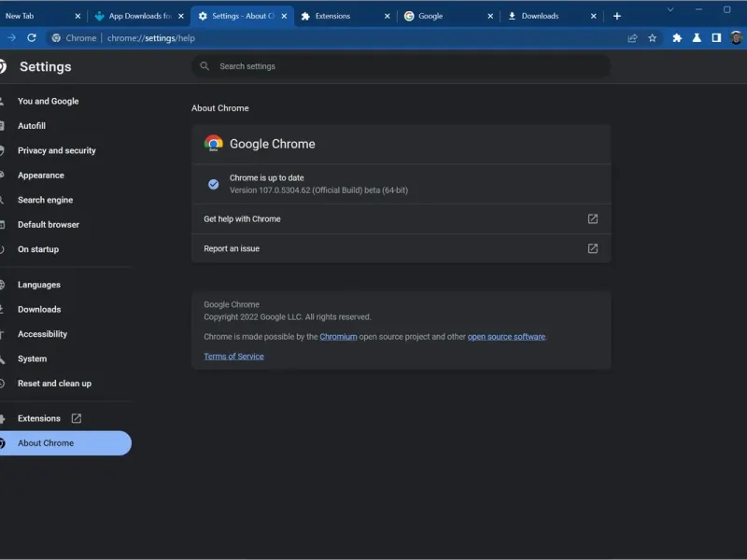Open Appearance settings section
Viewport: 747px width, 560px height.
click(x=41, y=175)
